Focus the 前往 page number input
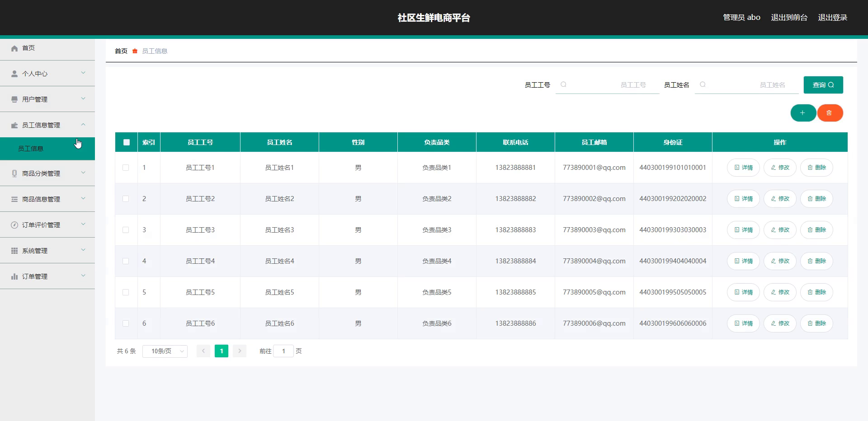Screen dimensions: 868x421 (283, 351)
